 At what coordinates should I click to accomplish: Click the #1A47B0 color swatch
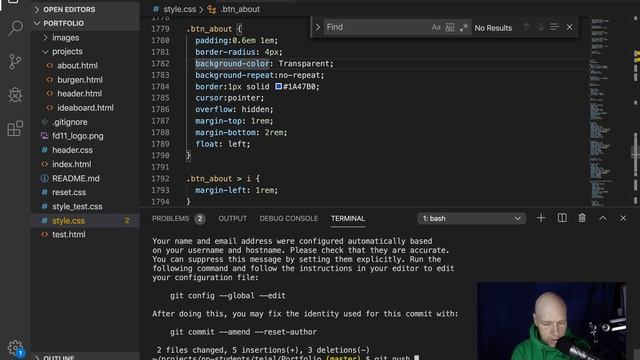(278, 87)
